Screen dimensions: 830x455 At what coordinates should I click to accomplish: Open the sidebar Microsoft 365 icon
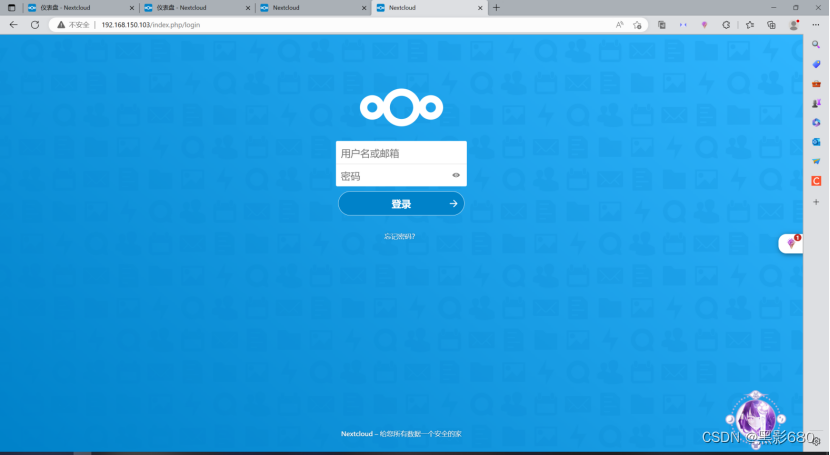(816, 123)
